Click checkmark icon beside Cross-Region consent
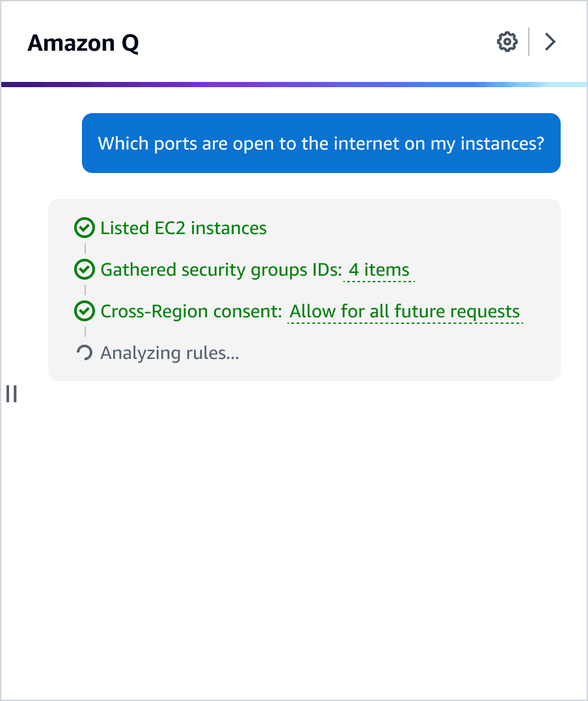 click(84, 311)
